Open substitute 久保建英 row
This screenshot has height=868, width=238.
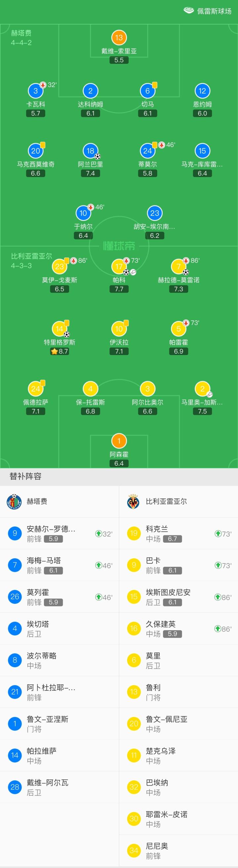click(178, 629)
